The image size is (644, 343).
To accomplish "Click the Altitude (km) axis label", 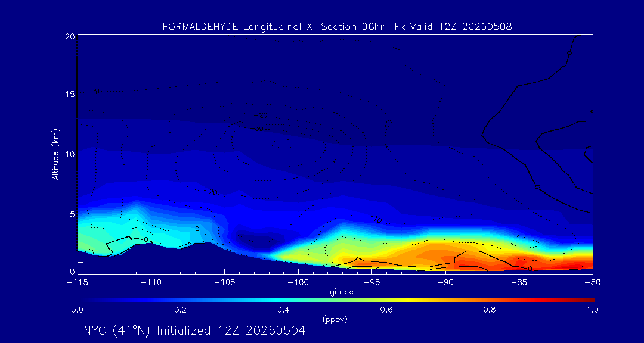I will [x=55, y=154].
